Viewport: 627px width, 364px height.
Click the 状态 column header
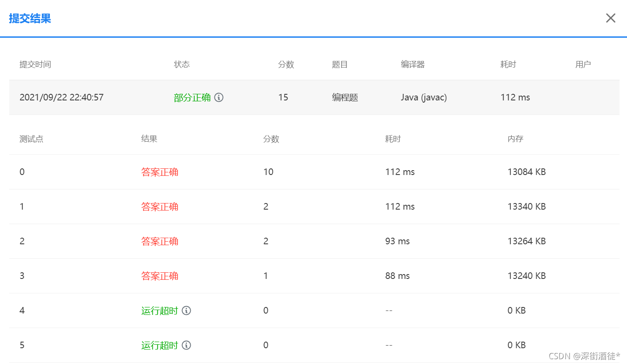182,64
